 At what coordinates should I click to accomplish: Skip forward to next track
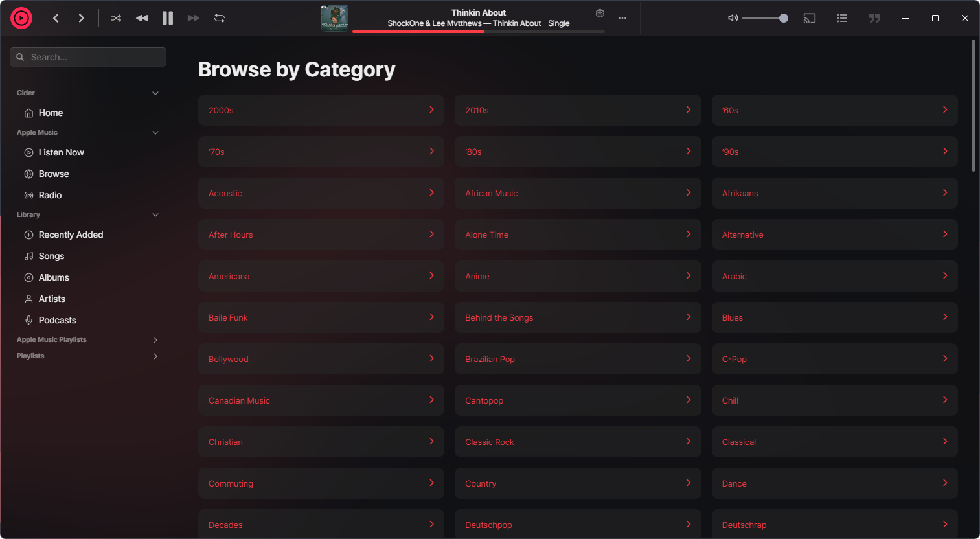point(194,18)
